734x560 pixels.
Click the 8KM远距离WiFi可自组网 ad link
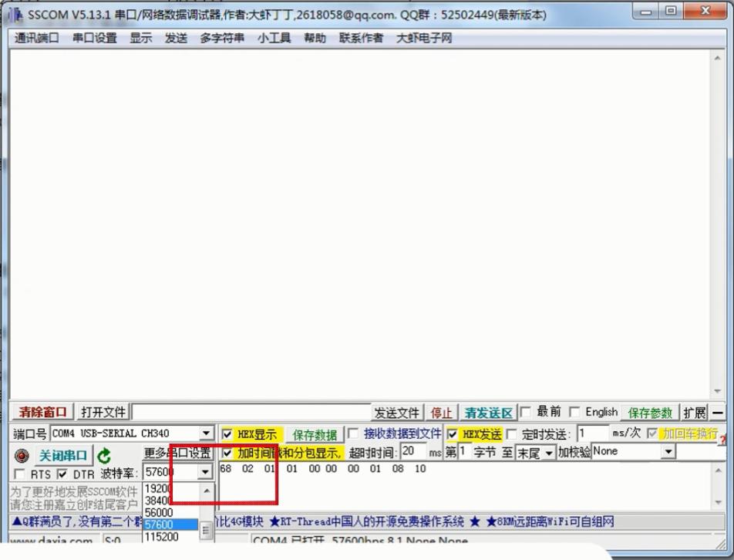click(550, 521)
